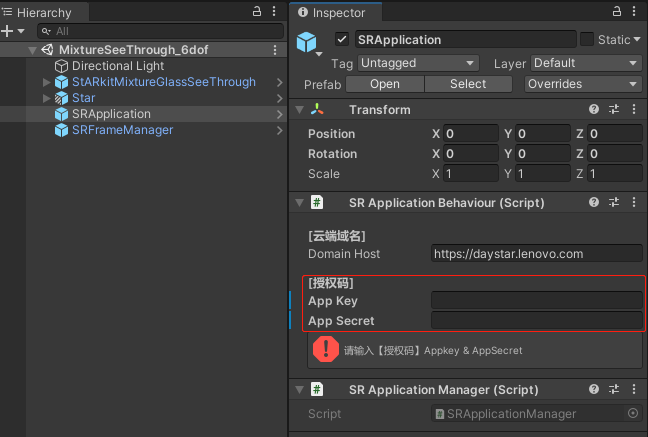This screenshot has width=648, height=437.
Task: Click the Scale Y value field
Action: click(543, 174)
